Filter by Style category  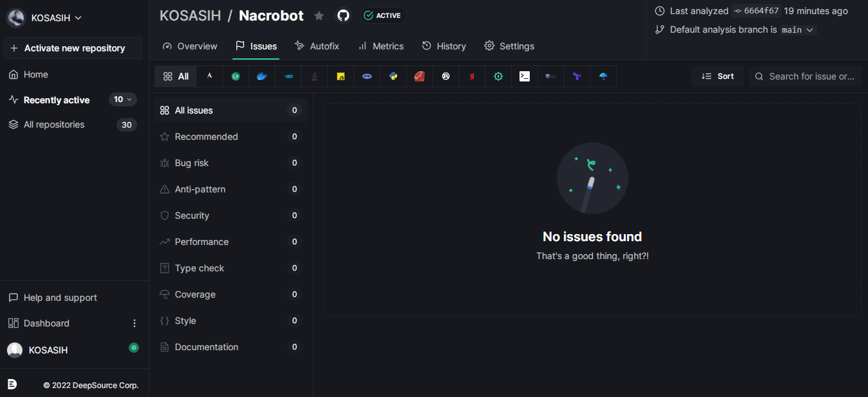pos(231,321)
